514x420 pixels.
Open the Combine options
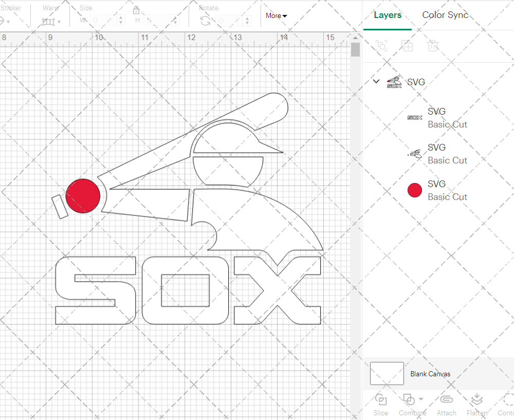point(412,405)
